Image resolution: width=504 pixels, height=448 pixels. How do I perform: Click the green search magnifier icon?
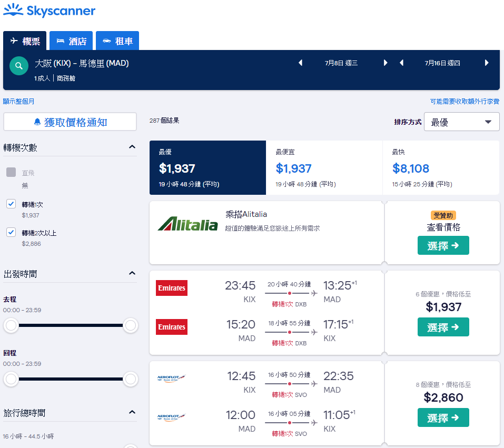click(19, 66)
